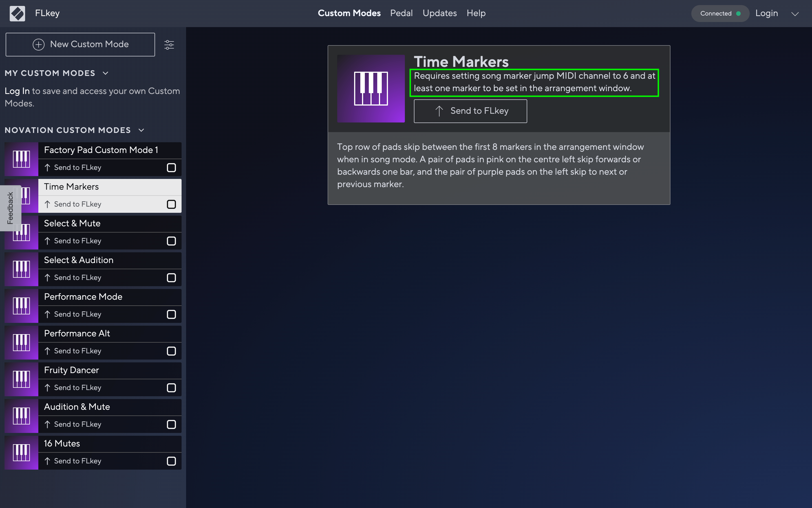The height and width of the screenshot is (508, 812).
Task: Click Audition & Mute keyboard icon
Action: point(21,416)
